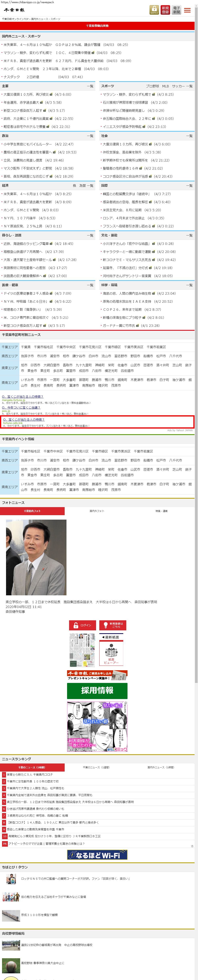This screenshot has width=198, height=980.
Task: Open the なるほどWi-Fi banner
Action: pyautogui.click(x=97, y=855)
